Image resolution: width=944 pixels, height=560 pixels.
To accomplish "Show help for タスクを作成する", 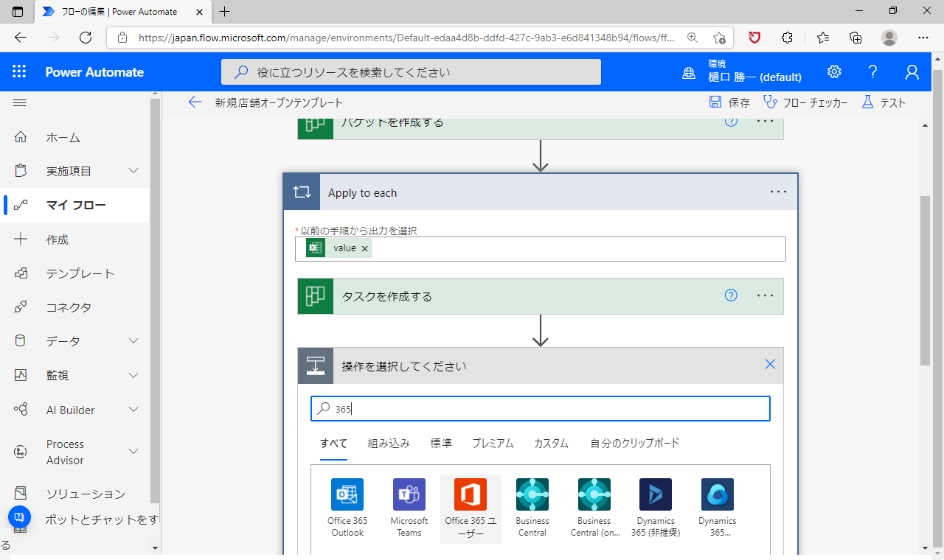I will pyautogui.click(x=731, y=295).
